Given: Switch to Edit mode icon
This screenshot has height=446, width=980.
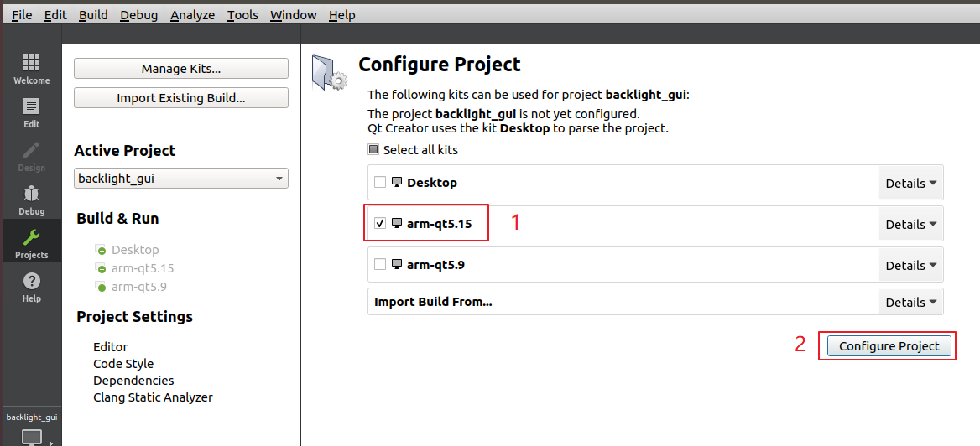Looking at the screenshot, I should [31, 106].
